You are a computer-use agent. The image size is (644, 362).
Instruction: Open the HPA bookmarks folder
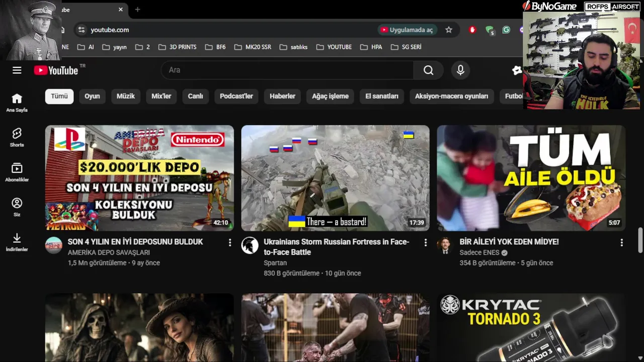click(371, 47)
